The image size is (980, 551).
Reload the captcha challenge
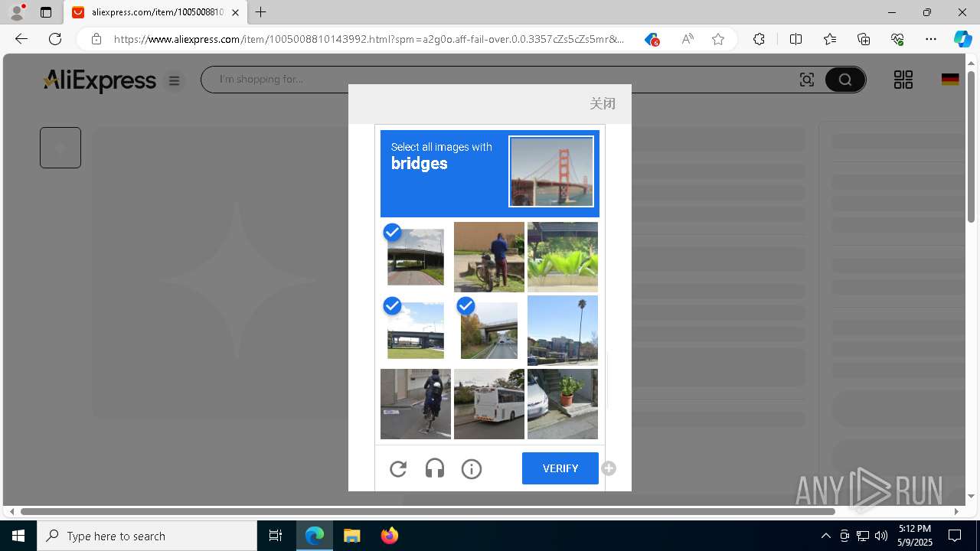398,468
